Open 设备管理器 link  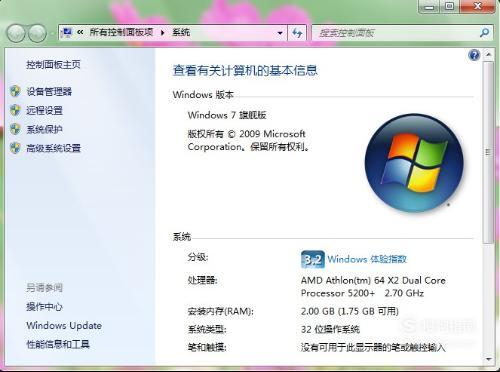click(49, 91)
